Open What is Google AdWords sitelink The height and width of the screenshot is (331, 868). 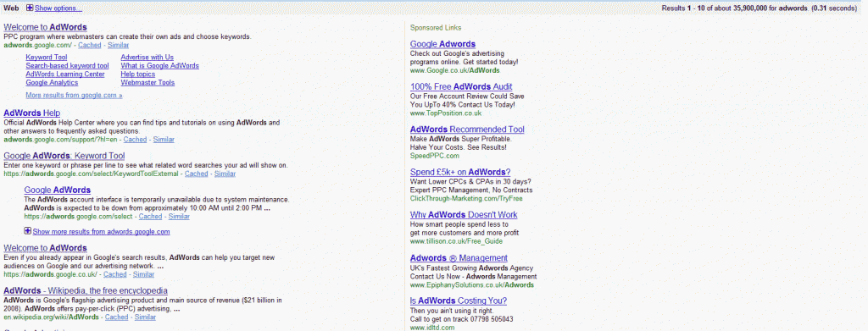[160, 66]
